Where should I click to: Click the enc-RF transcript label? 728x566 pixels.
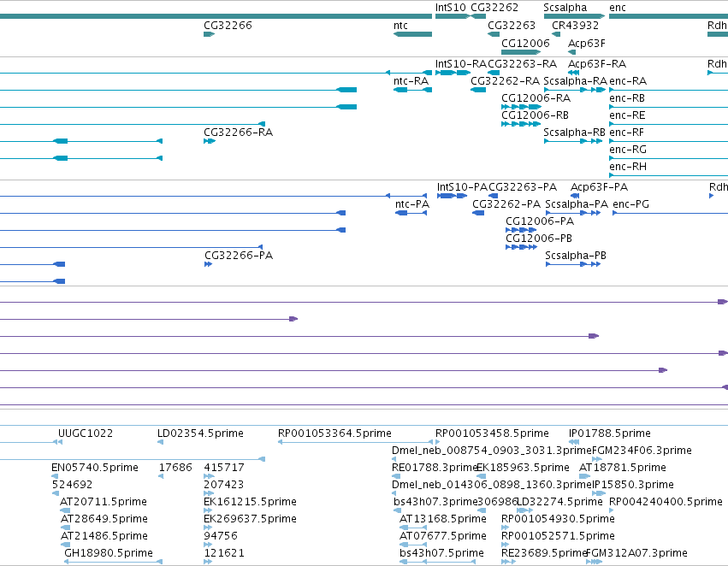click(x=627, y=133)
